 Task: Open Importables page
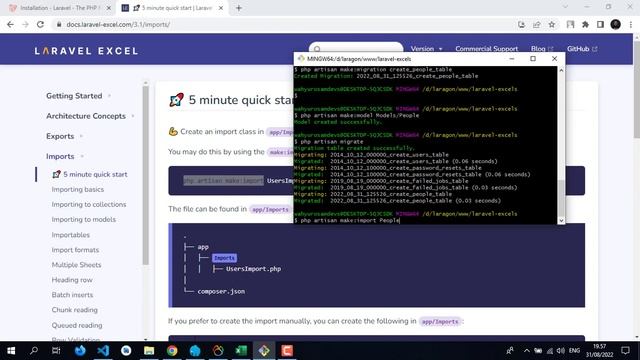point(71,235)
